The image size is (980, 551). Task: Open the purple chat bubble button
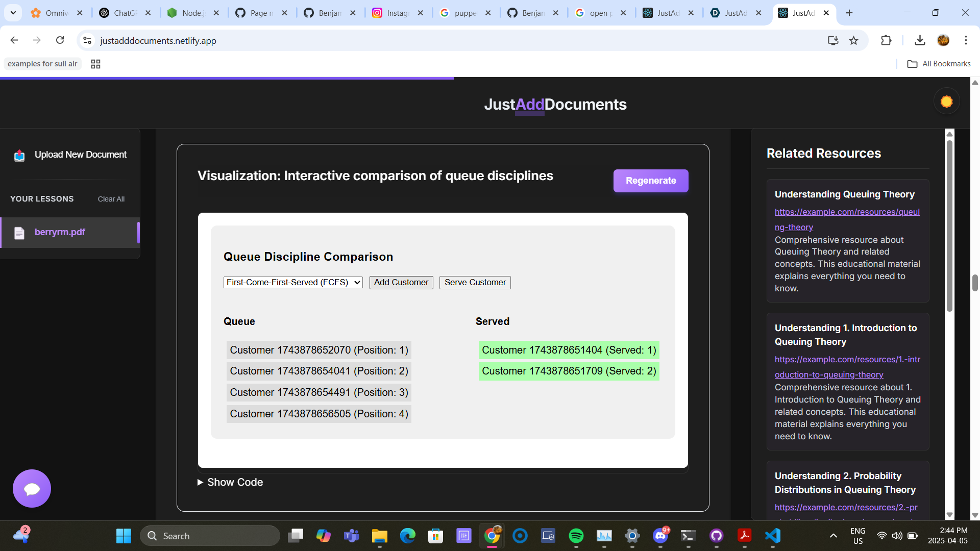pyautogui.click(x=32, y=488)
